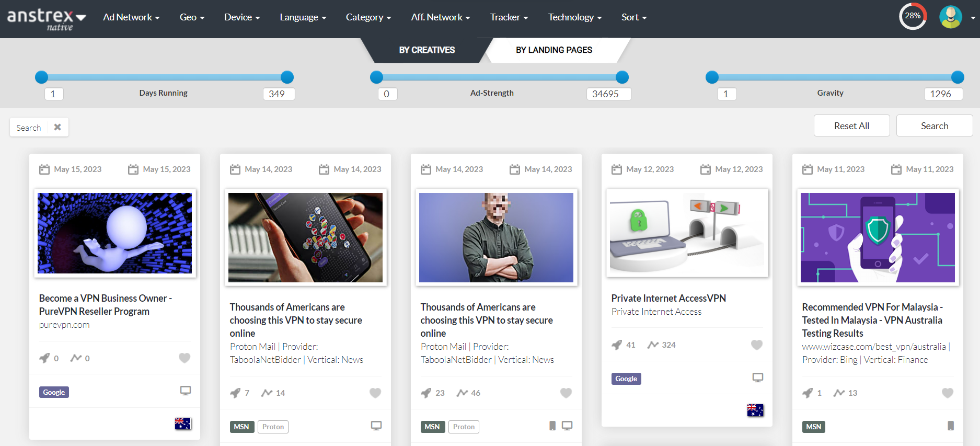Click the Ad-Strength maximum slider handle
This screenshot has width=980, height=446.
[622, 77]
